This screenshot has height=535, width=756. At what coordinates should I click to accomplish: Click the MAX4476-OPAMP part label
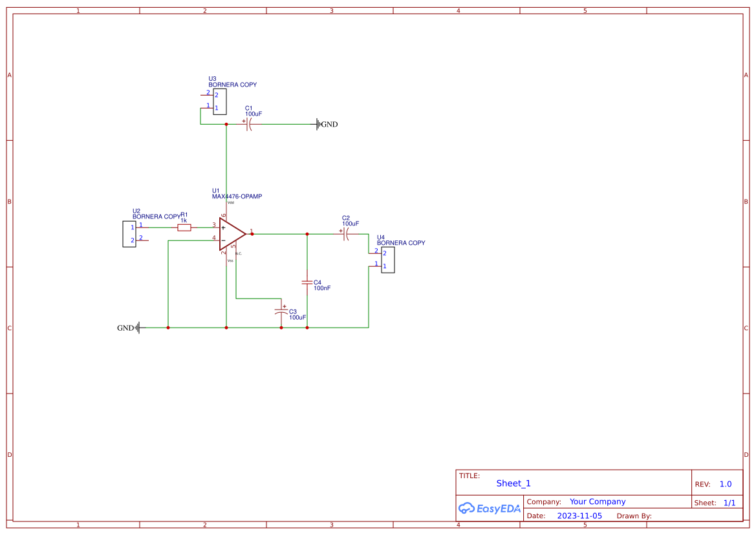(237, 196)
